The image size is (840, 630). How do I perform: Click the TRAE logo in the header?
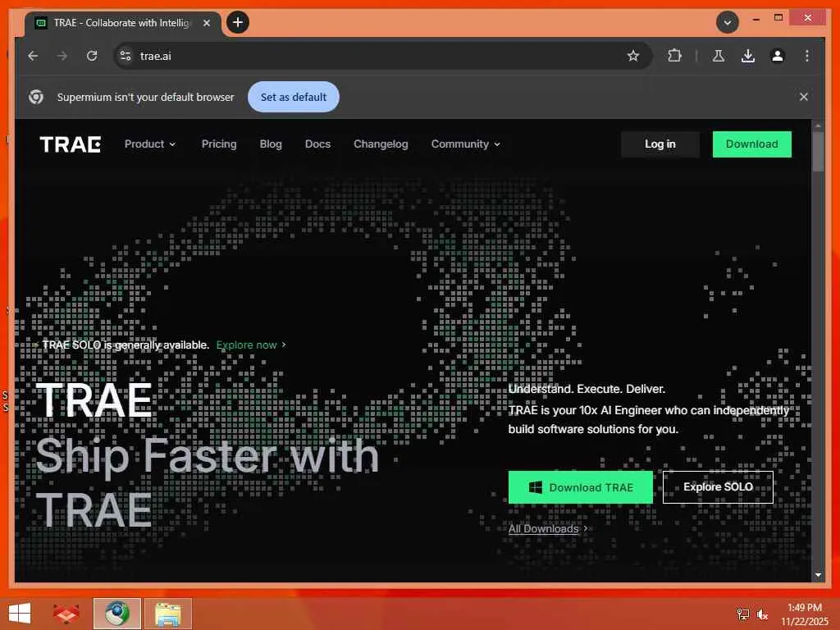coord(71,144)
